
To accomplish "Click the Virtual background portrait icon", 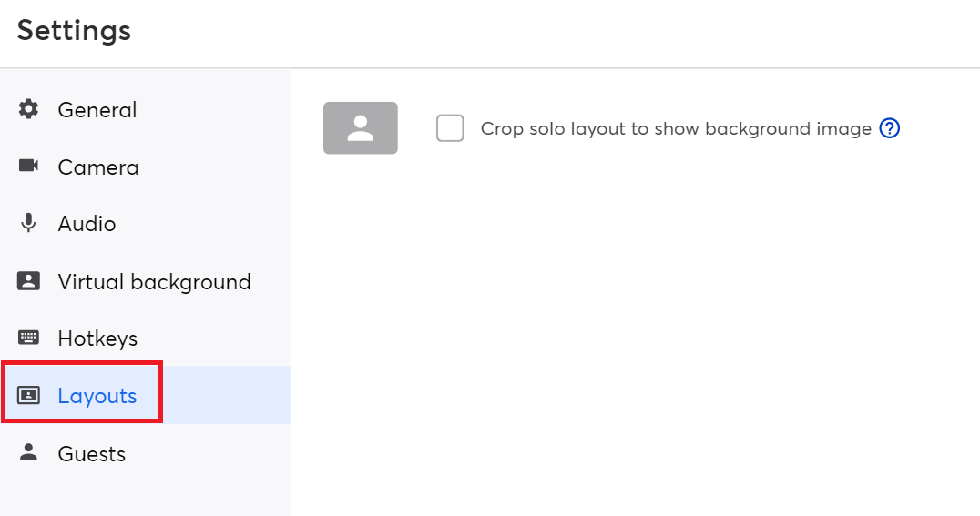I will coord(29,281).
